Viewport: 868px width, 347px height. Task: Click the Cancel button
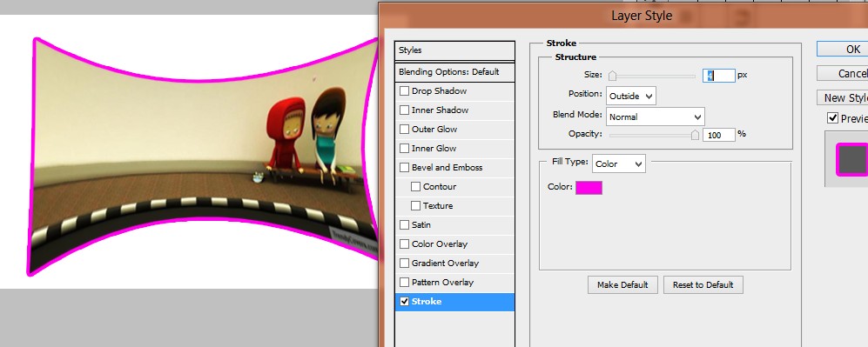click(843, 74)
